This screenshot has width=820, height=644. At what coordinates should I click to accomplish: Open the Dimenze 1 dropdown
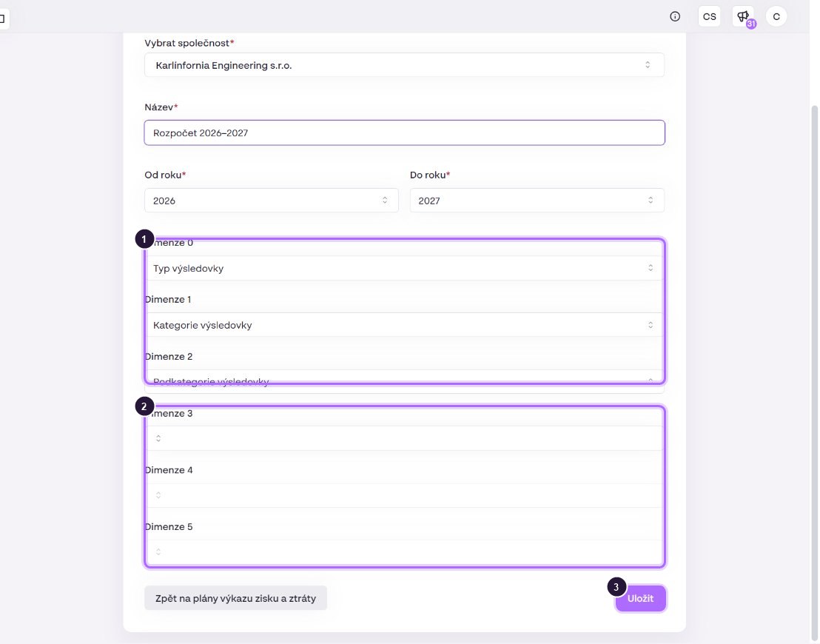pos(404,325)
